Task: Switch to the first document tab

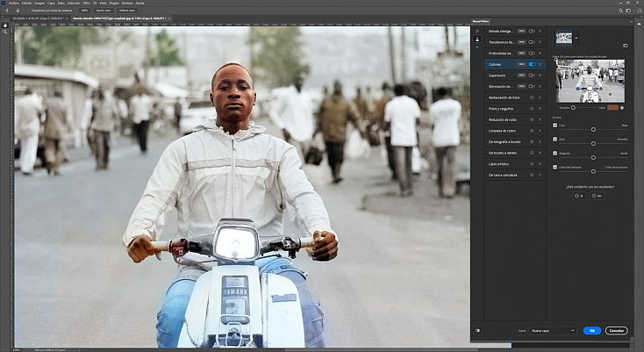Action: click(x=39, y=18)
